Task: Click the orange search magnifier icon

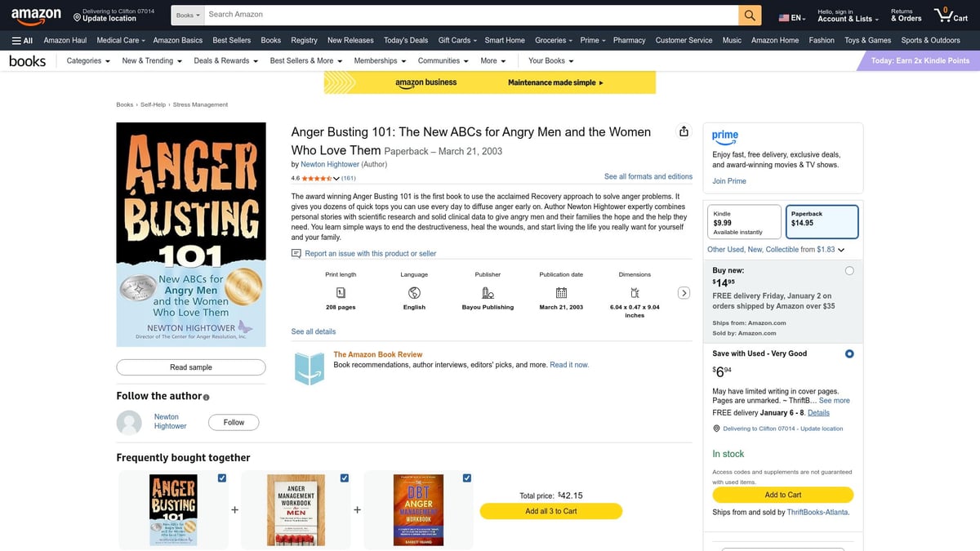Action: pyautogui.click(x=748, y=14)
